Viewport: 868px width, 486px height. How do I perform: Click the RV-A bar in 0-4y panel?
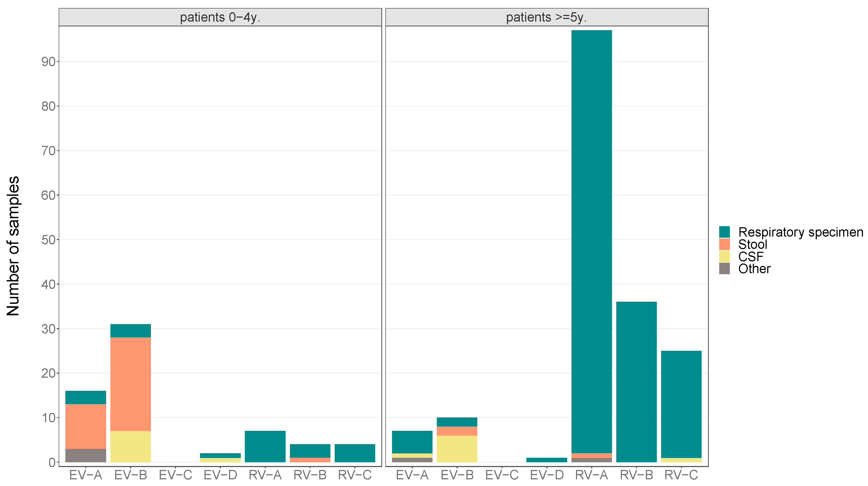point(265,447)
